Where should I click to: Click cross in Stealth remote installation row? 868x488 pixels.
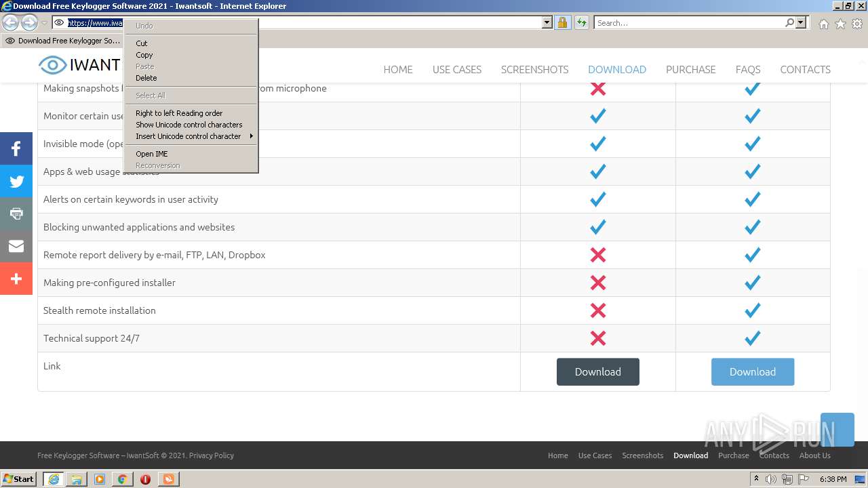[598, 310]
